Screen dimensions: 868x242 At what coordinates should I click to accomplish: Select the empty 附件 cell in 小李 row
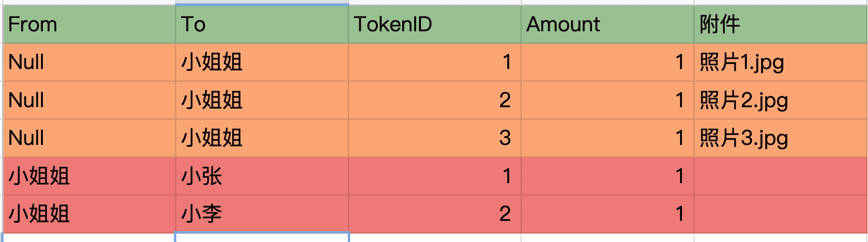[780, 214]
